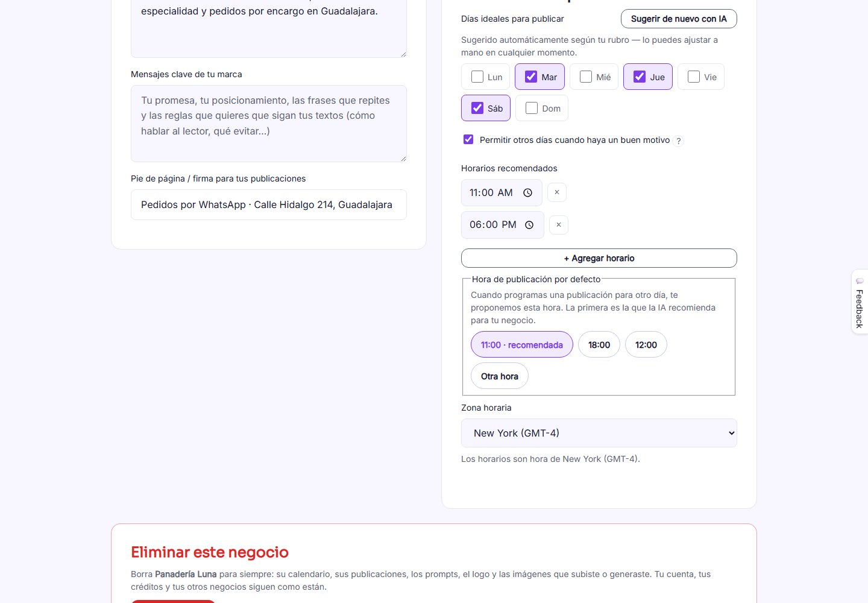Open the Feedback side tab
The image size is (868, 603).
click(x=860, y=301)
